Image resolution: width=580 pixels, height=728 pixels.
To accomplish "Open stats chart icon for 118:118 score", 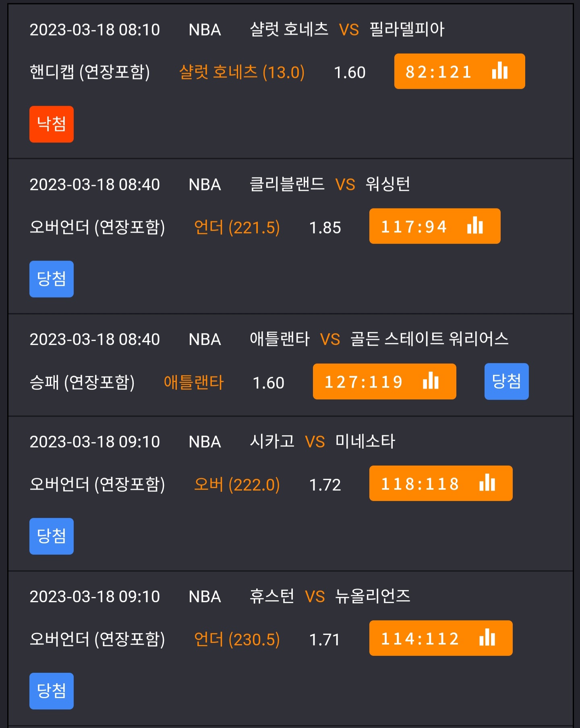I will 487,483.
